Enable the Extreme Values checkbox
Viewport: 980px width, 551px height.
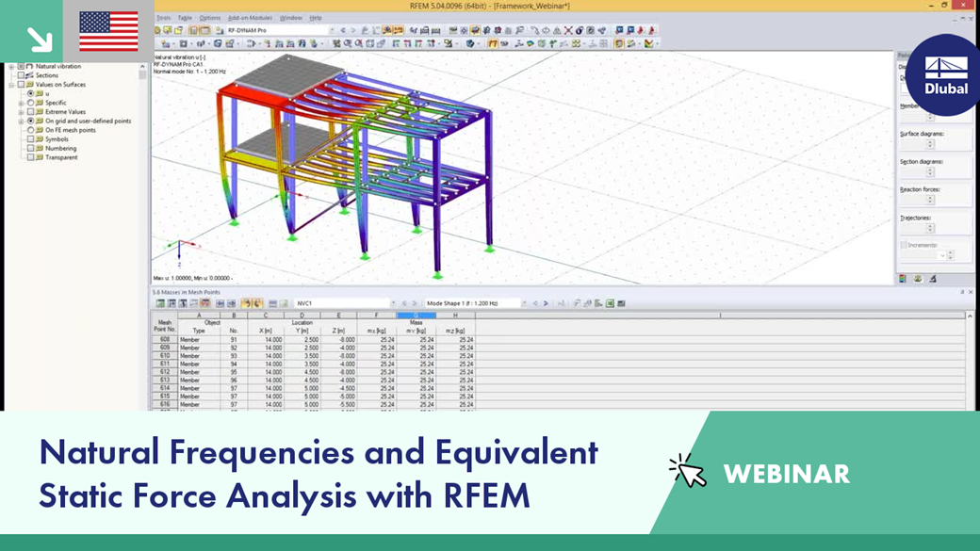30,112
